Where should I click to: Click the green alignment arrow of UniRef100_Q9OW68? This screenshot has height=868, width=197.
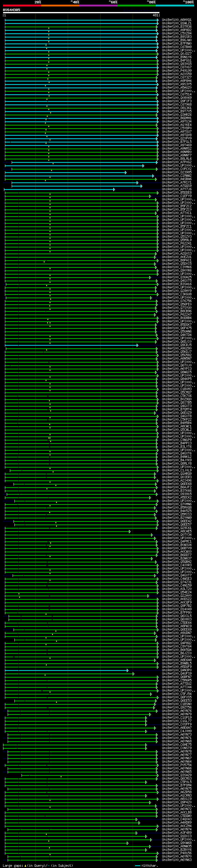click(67, 843)
